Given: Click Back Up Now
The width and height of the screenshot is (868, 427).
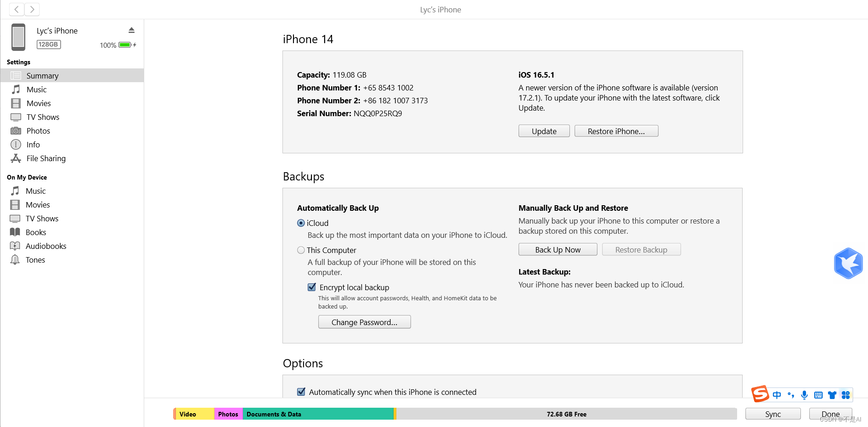Looking at the screenshot, I should 558,249.
